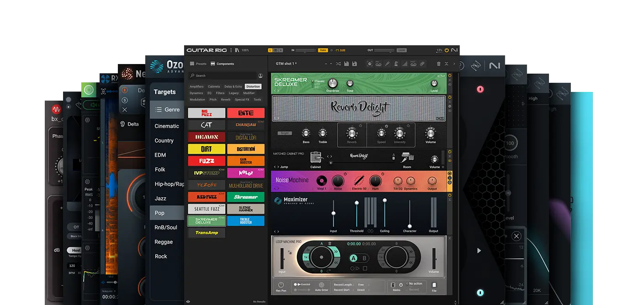Click the Jump preset arrows in Matched Cabinet Pro
Viewport: 644px width, 305px height.
[276, 167]
